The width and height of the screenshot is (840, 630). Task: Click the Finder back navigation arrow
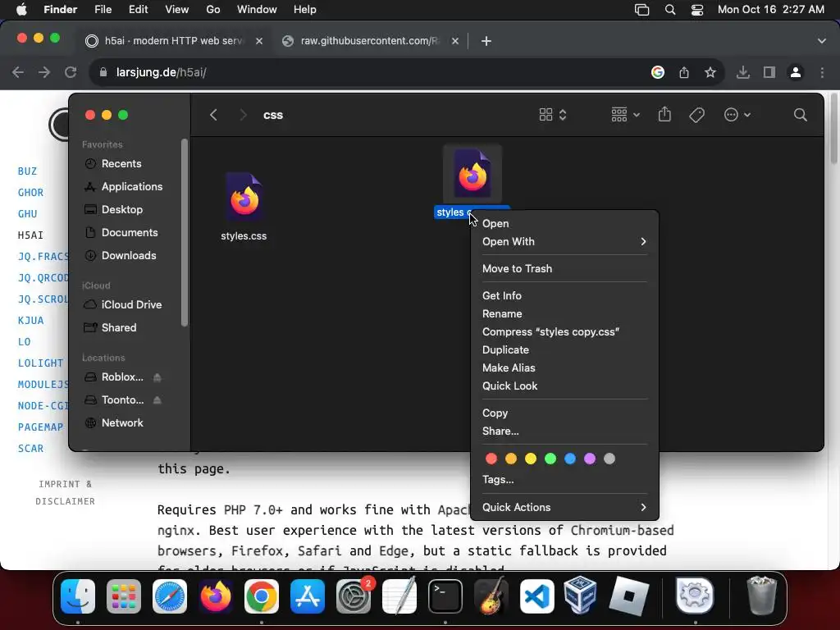[x=213, y=115]
